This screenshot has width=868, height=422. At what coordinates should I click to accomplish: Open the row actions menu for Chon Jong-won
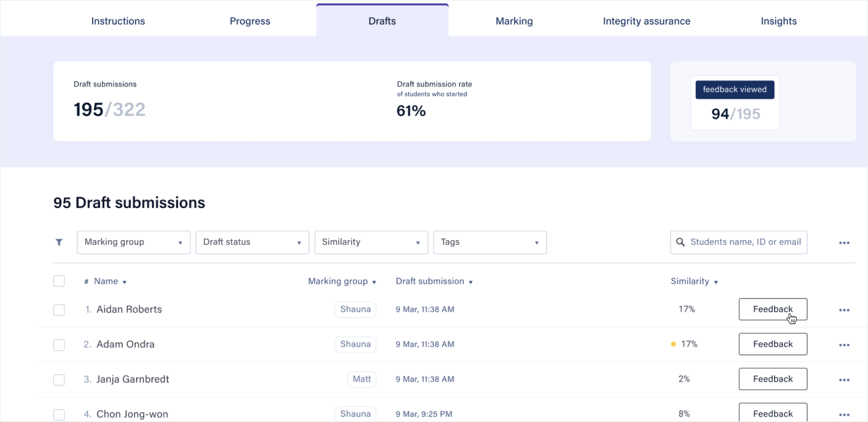(x=844, y=413)
